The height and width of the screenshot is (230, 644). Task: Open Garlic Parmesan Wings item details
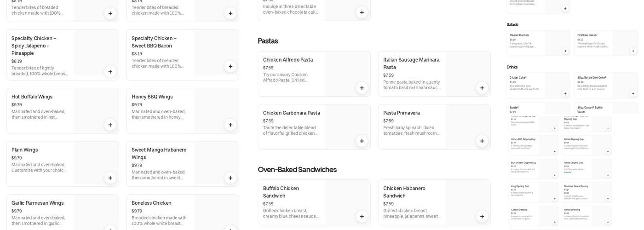[x=37, y=203]
